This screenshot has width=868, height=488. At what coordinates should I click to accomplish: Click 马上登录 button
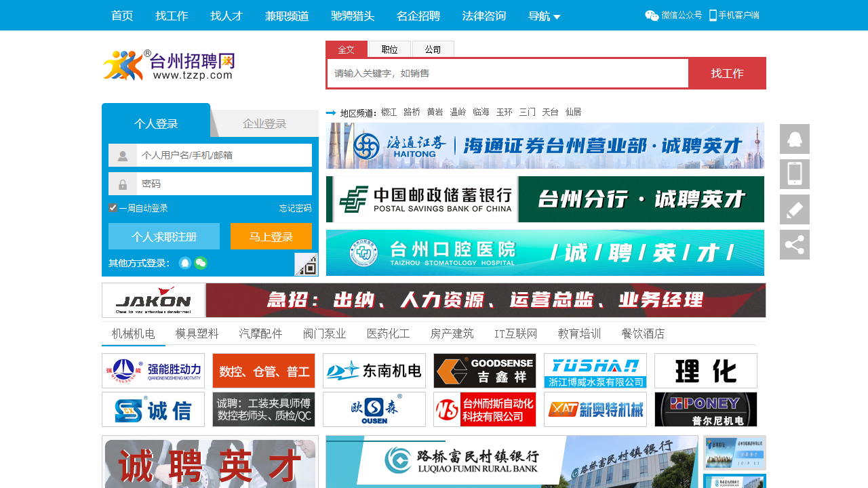[x=271, y=237]
